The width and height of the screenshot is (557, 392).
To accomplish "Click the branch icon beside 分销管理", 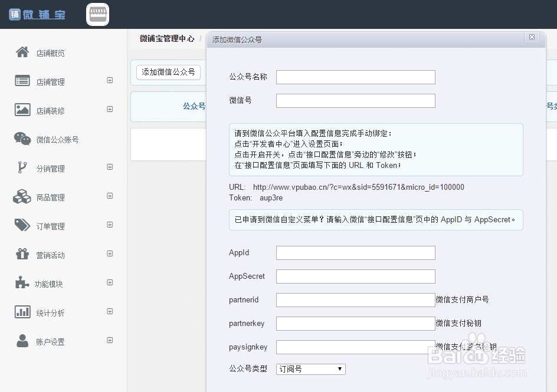I will pyautogui.click(x=22, y=167).
